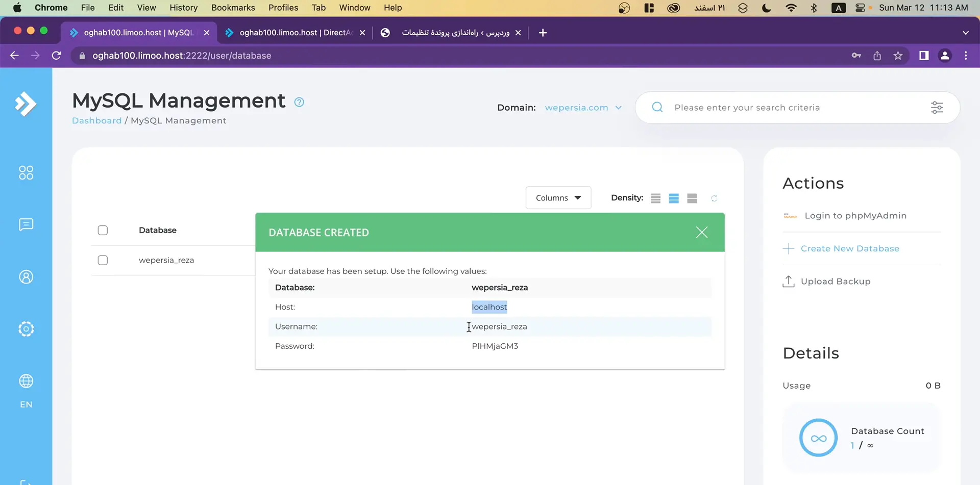Open the dashboard grid icon in sidebar
This screenshot has height=485, width=980.
(x=26, y=173)
